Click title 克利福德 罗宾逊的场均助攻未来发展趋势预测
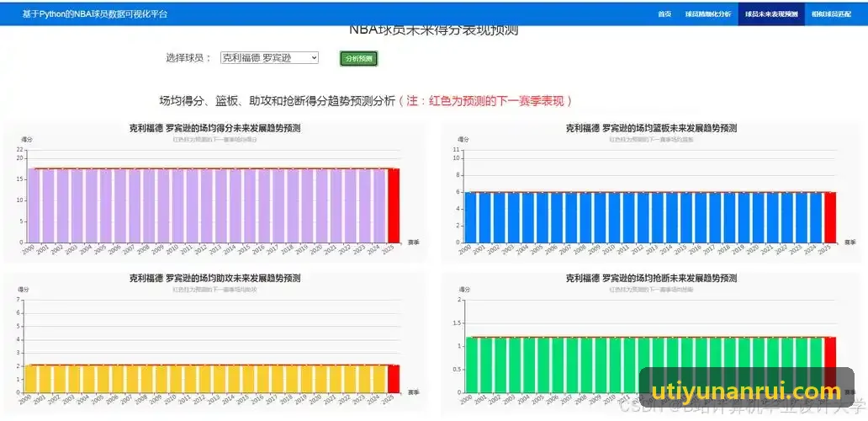This screenshot has height=421, width=868. pos(214,278)
